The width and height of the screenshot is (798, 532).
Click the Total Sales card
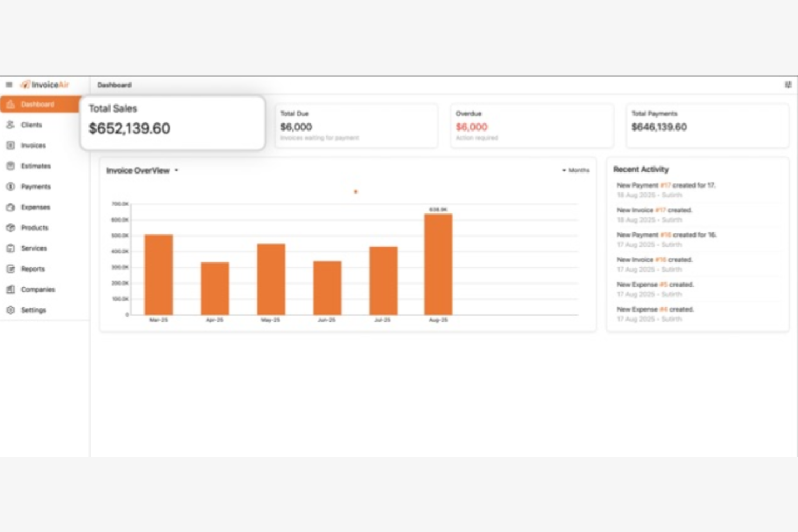tap(173, 123)
